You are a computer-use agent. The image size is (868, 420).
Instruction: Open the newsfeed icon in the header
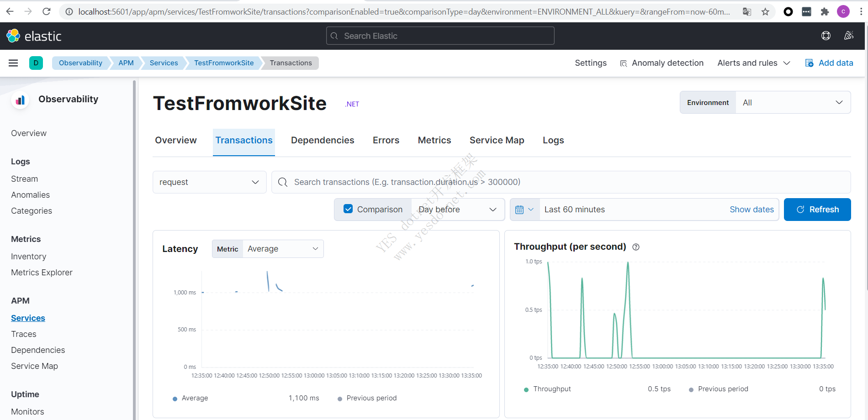(849, 36)
